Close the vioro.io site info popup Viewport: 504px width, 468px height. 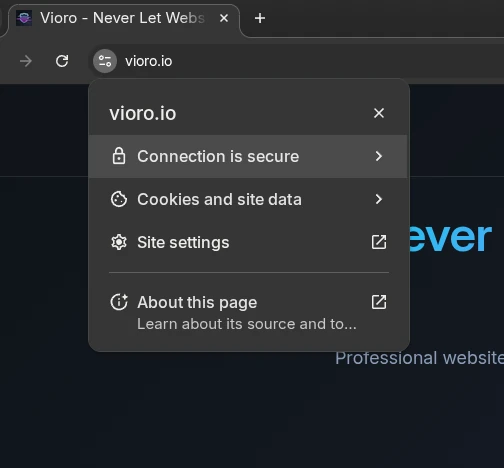[x=379, y=113]
